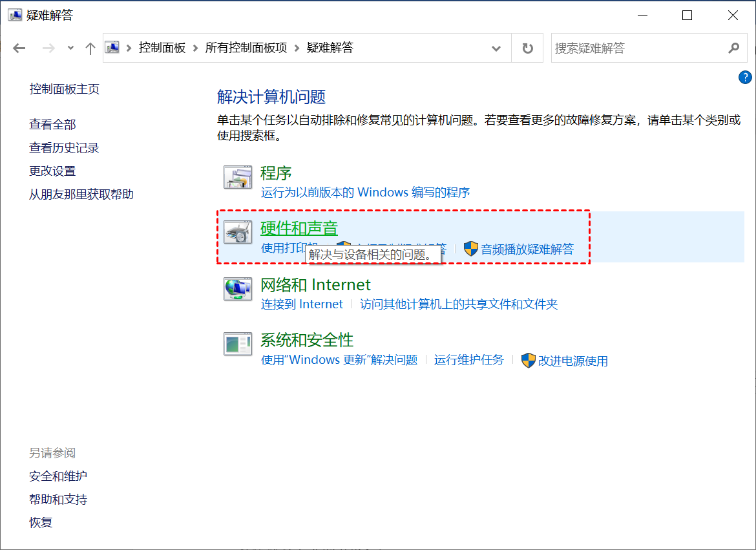
Task: Open 访问其他计算机上的共享文件和文件夹
Action: click(459, 304)
